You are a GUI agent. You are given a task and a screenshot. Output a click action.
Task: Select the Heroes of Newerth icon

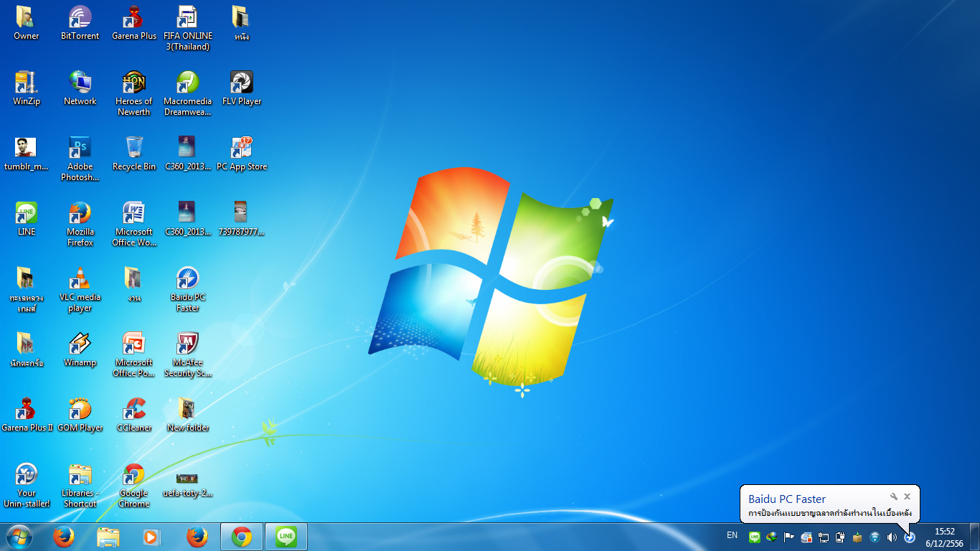coord(134,93)
